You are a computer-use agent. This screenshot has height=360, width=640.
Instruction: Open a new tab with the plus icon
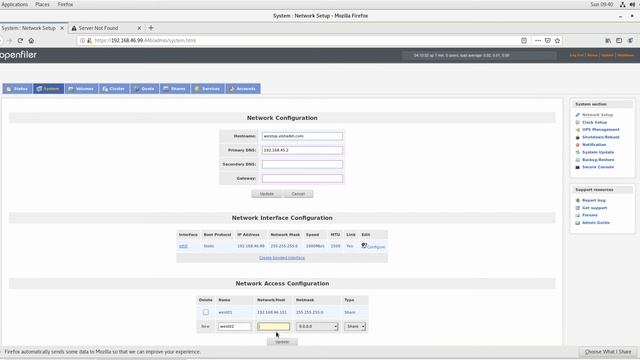(x=151, y=28)
